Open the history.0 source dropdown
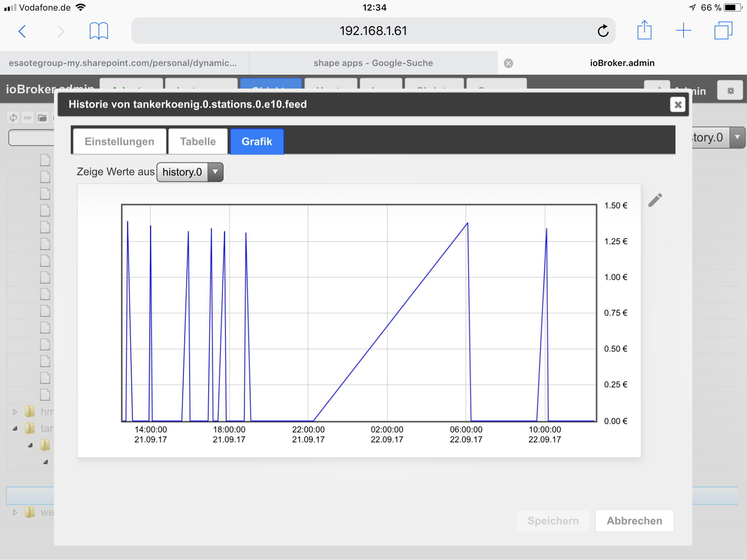747x560 pixels. pos(190,172)
